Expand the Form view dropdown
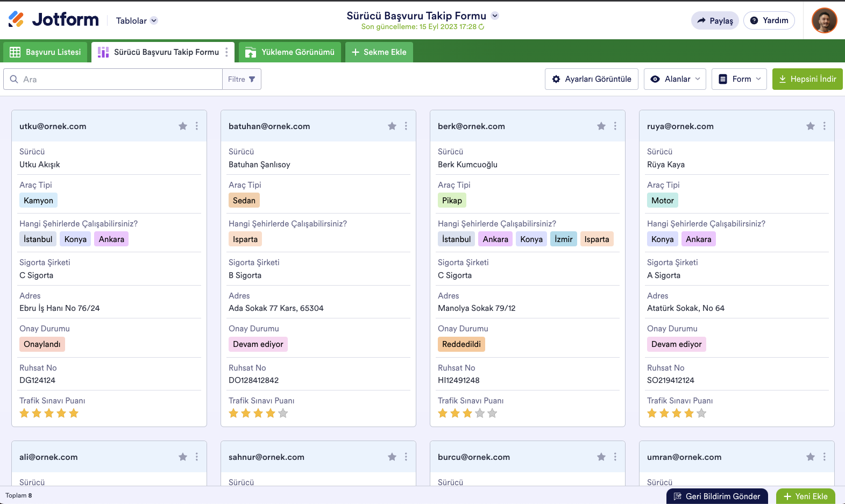Viewport: 845px width, 504px height. coord(739,79)
